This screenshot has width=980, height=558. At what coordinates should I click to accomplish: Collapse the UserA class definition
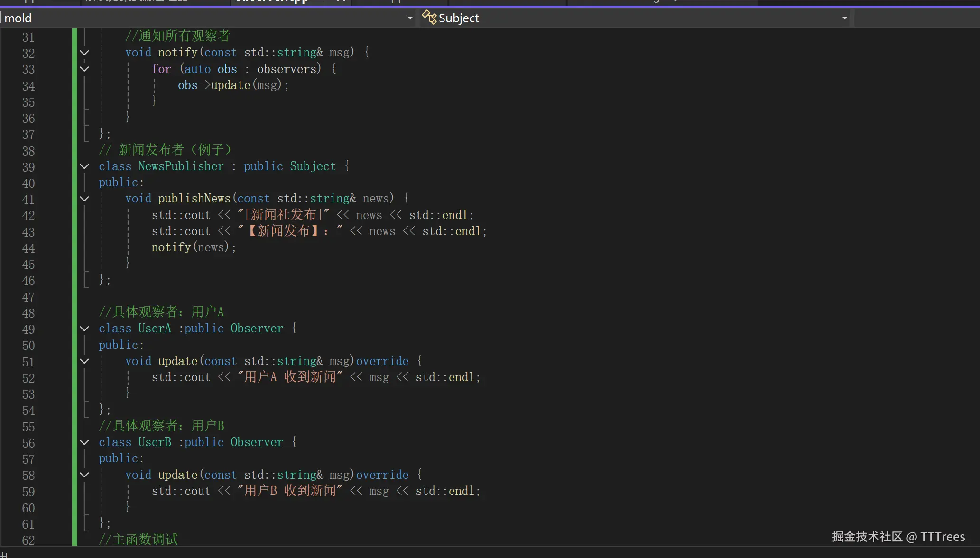(x=84, y=329)
